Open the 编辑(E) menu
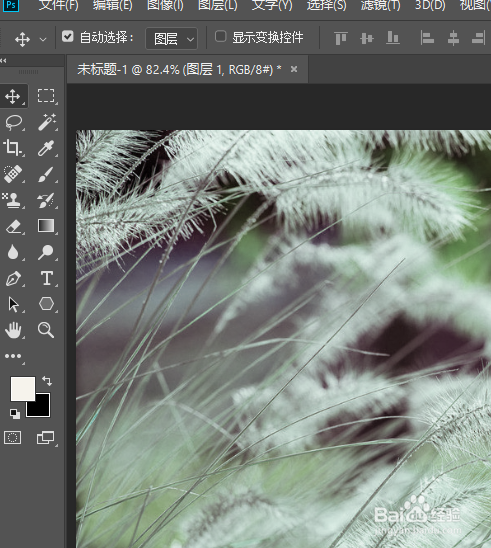The height and width of the screenshot is (548, 491). point(113,6)
